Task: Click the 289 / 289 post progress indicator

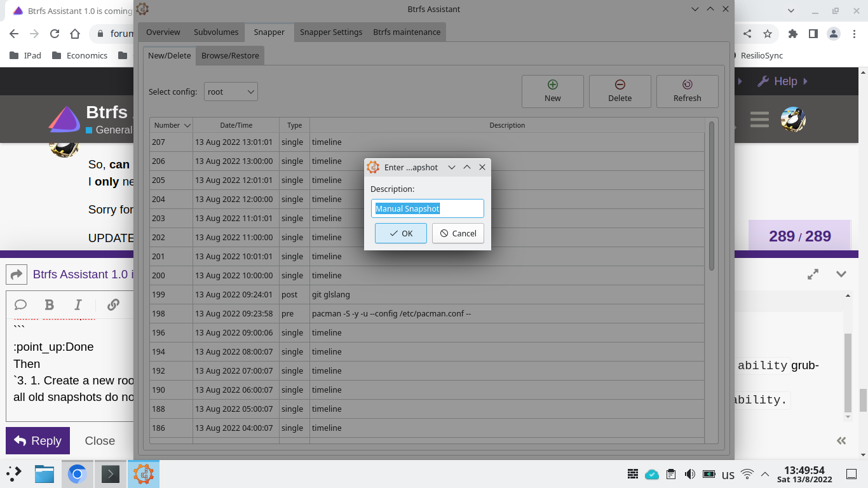Action: coord(799,236)
